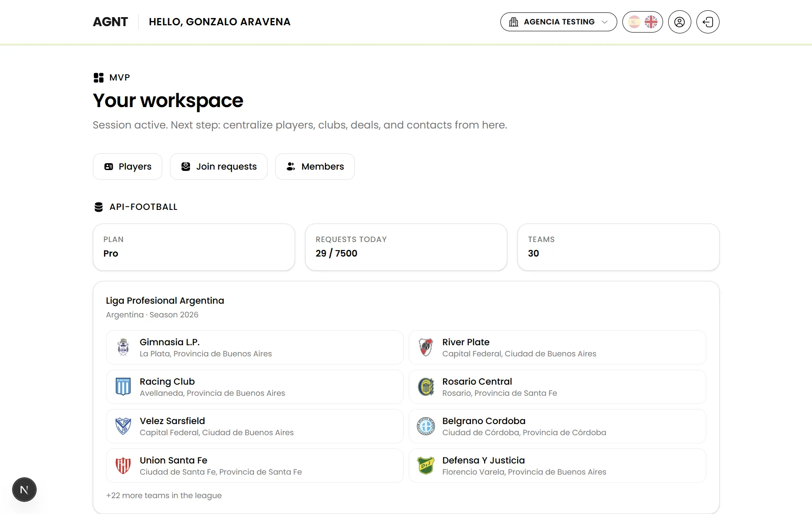812x514 pixels.
Task: Open Join requests
Action: [x=219, y=167]
